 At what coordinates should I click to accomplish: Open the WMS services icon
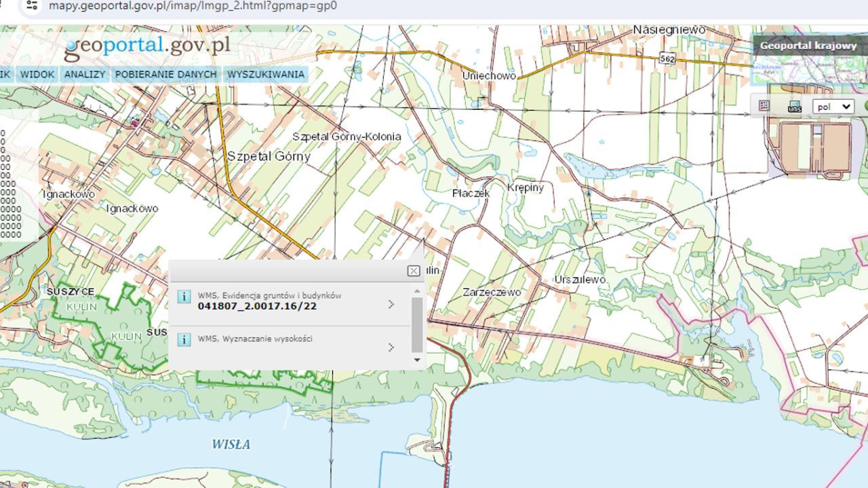pyautogui.click(x=795, y=107)
